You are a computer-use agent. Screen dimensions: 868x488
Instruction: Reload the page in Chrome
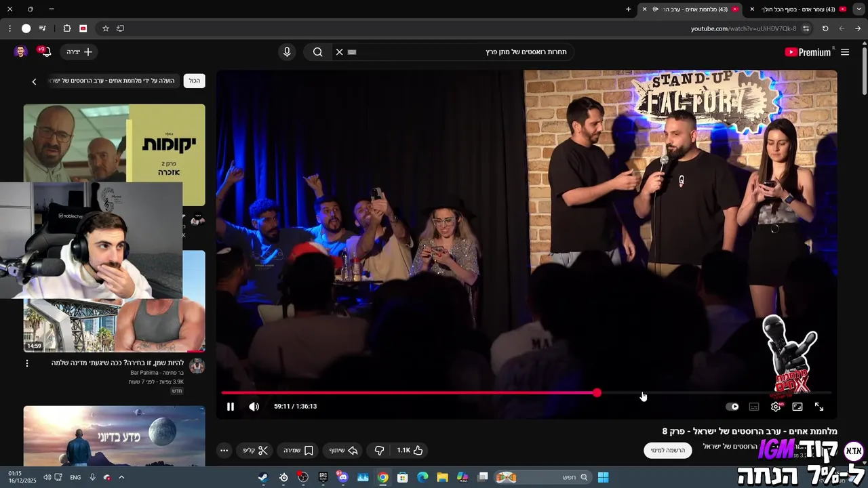tap(825, 28)
